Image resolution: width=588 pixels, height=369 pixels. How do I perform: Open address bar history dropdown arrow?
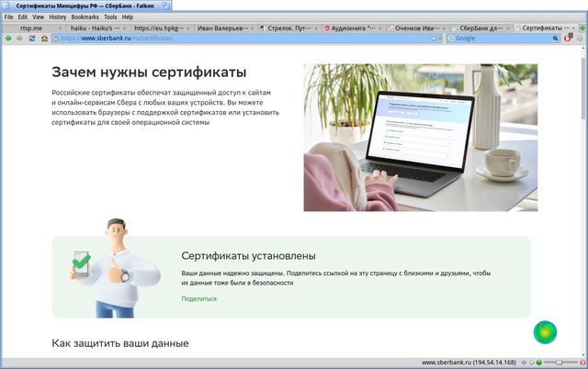[440, 39]
